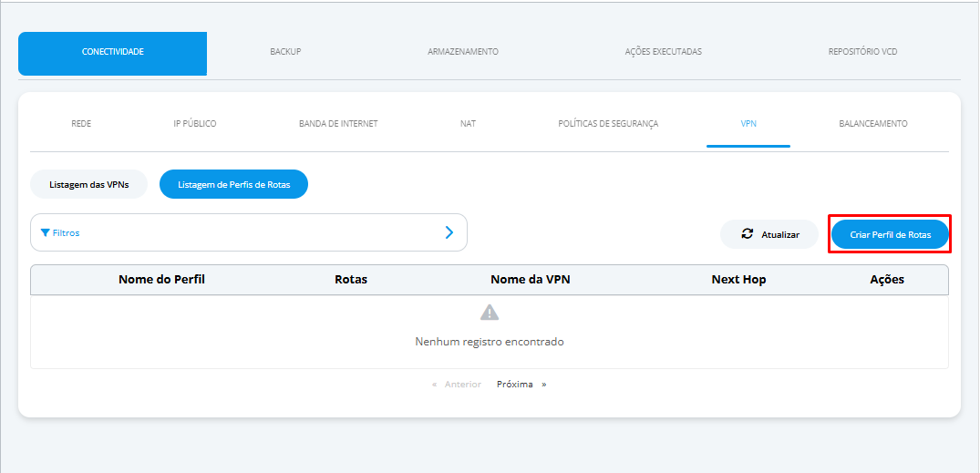Select the NAT sub-tab
The width and height of the screenshot is (980, 473).
(x=469, y=124)
